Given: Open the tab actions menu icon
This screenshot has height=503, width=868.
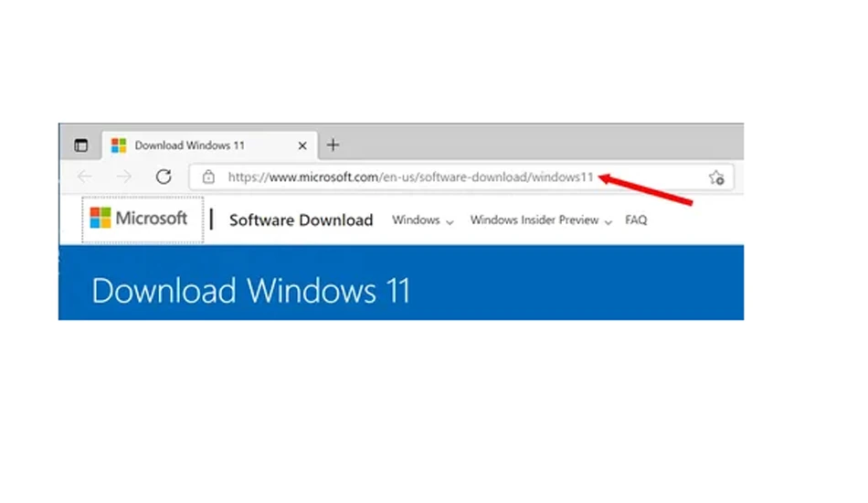Looking at the screenshot, I should pyautogui.click(x=80, y=145).
